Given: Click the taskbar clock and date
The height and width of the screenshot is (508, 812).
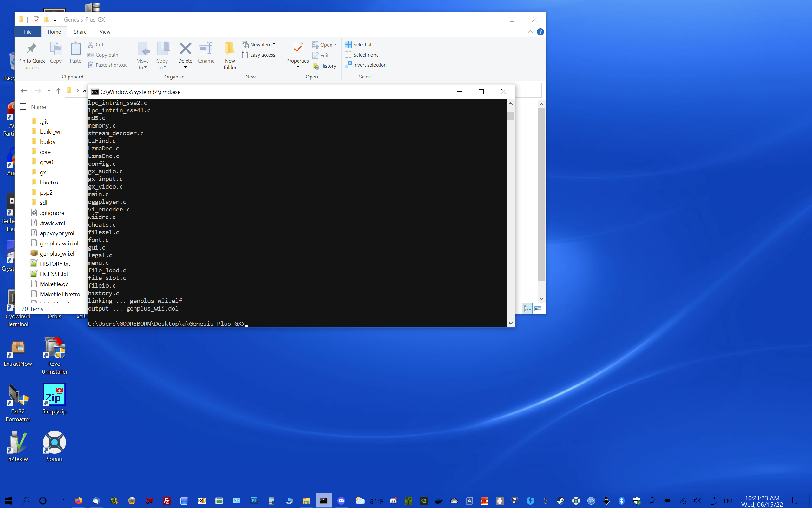Looking at the screenshot, I should tap(762, 501).
